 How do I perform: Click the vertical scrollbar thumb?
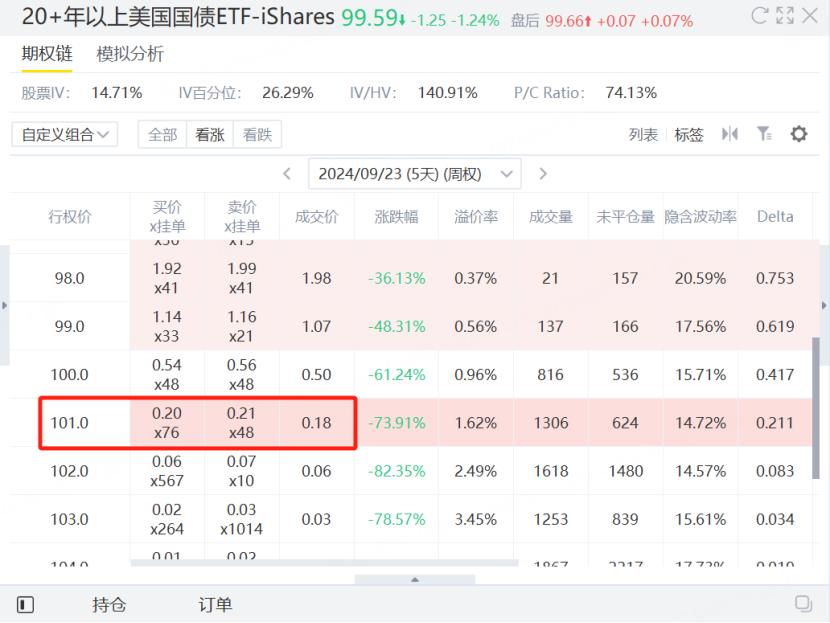(816, 408)
